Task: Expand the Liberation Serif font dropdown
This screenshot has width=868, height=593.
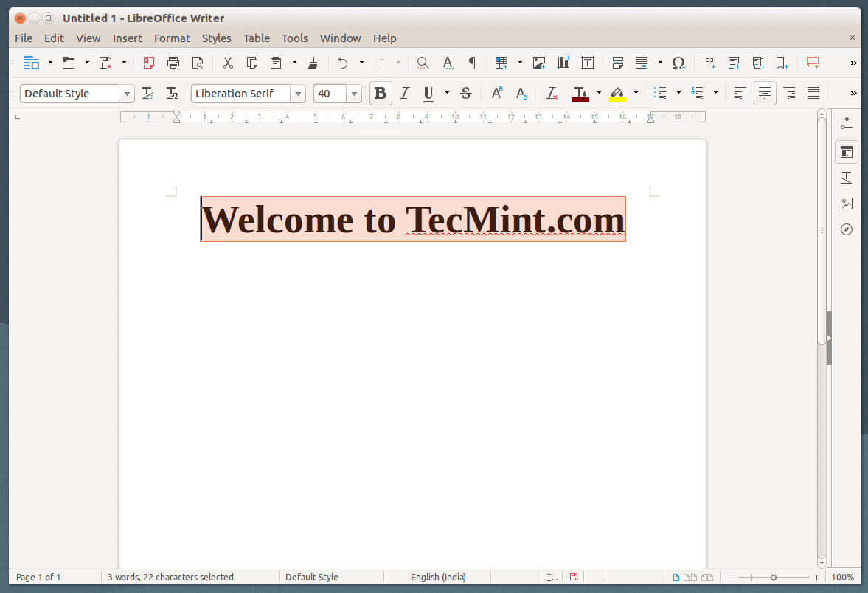Action: coord(298,94)
